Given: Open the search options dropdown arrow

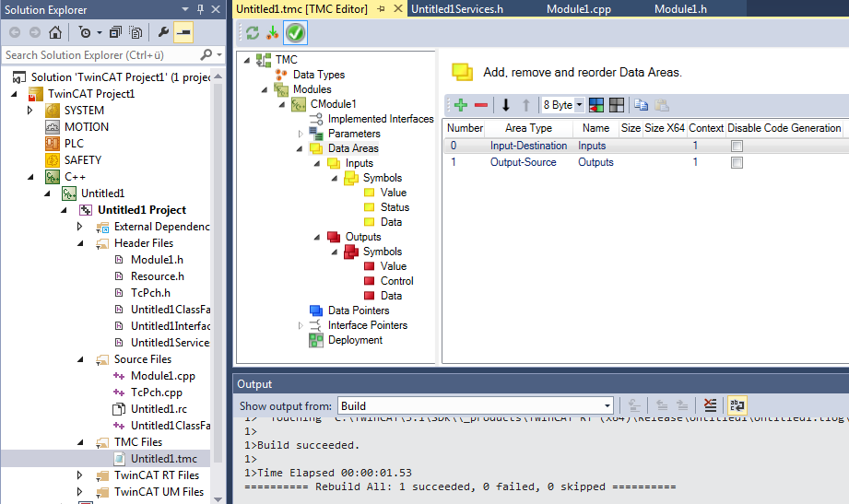Looking at the screenshot, I should coord(218,55).
